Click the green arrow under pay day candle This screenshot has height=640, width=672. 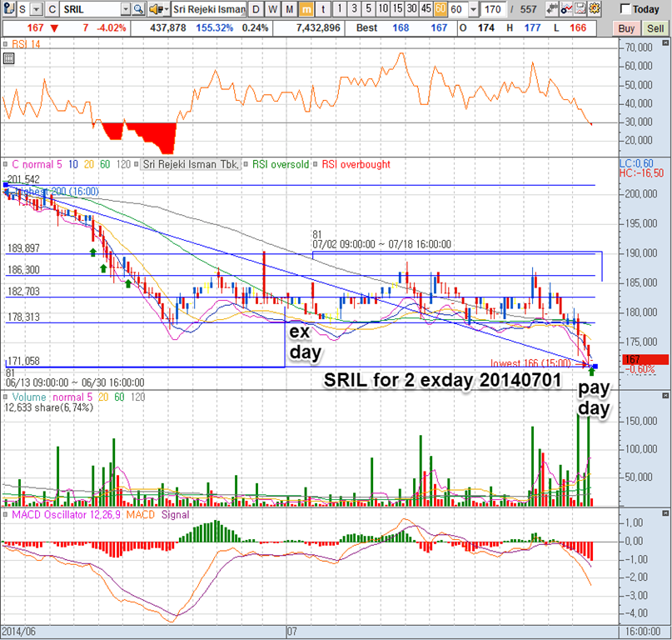coord(591,372)
